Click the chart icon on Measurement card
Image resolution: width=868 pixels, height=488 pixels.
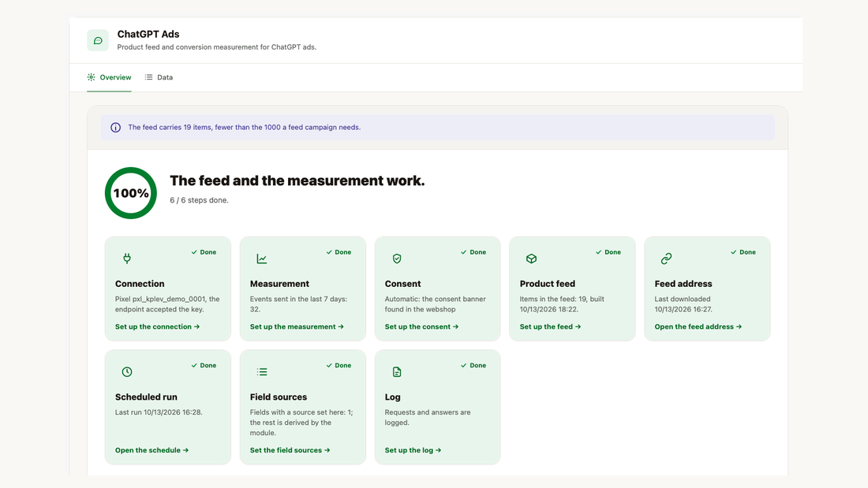[x=262, y=259]
